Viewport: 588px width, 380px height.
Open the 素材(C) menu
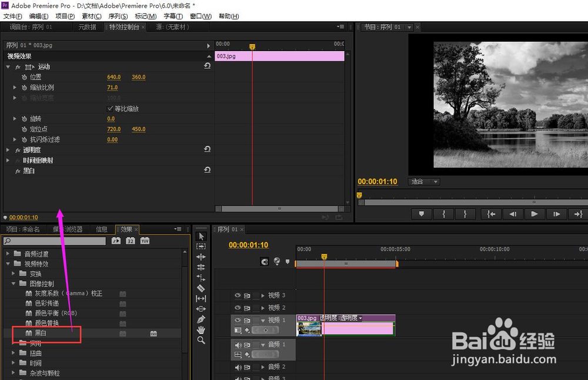point(92,16)
